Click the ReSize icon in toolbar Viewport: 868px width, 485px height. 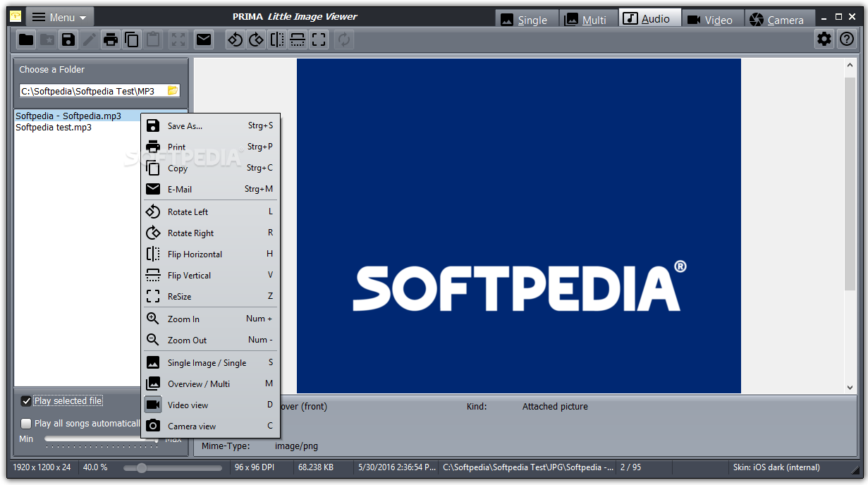pyautogui.click(x=319, y=39)
